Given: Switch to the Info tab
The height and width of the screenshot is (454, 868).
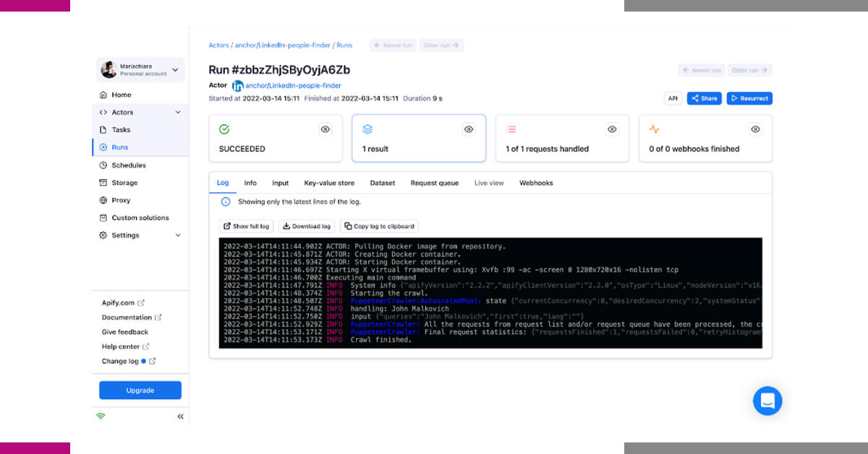Looking at the screenshot, I should point(250,183).
